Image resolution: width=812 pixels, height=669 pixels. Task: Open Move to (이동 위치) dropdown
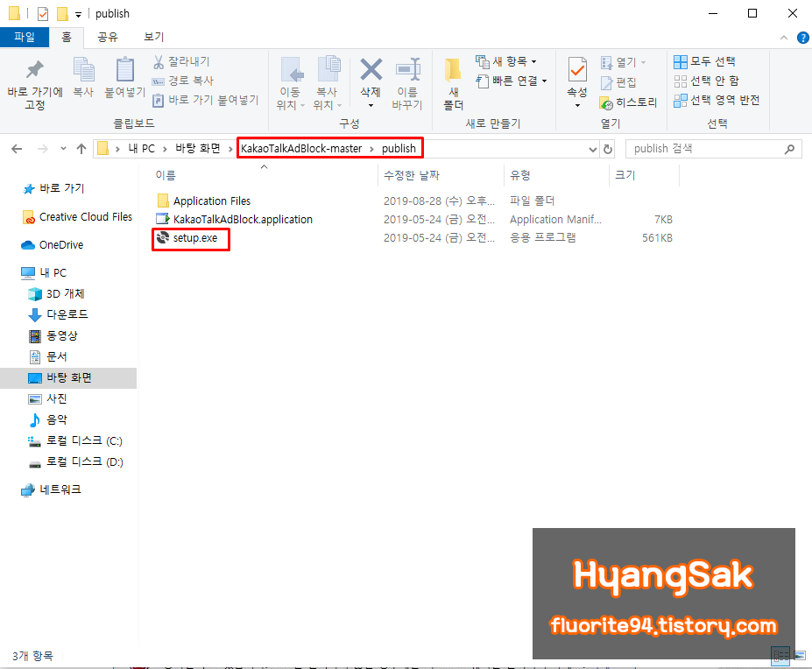[291, 83]
